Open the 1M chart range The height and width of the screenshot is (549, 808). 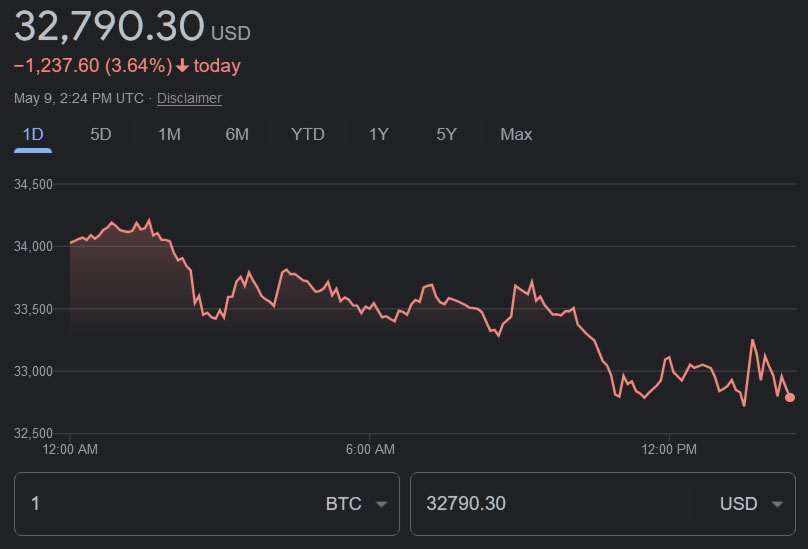[x=169, y=135]
